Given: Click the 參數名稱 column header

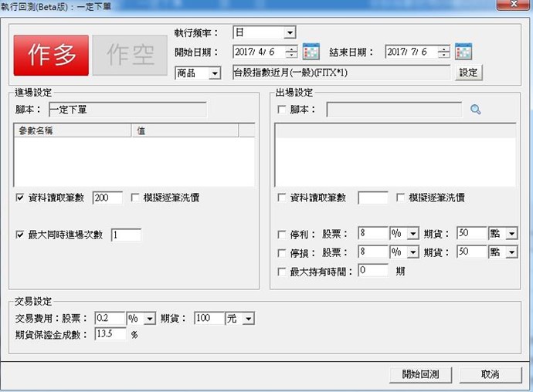Looking at the screenshot, I should coord(73,131).
